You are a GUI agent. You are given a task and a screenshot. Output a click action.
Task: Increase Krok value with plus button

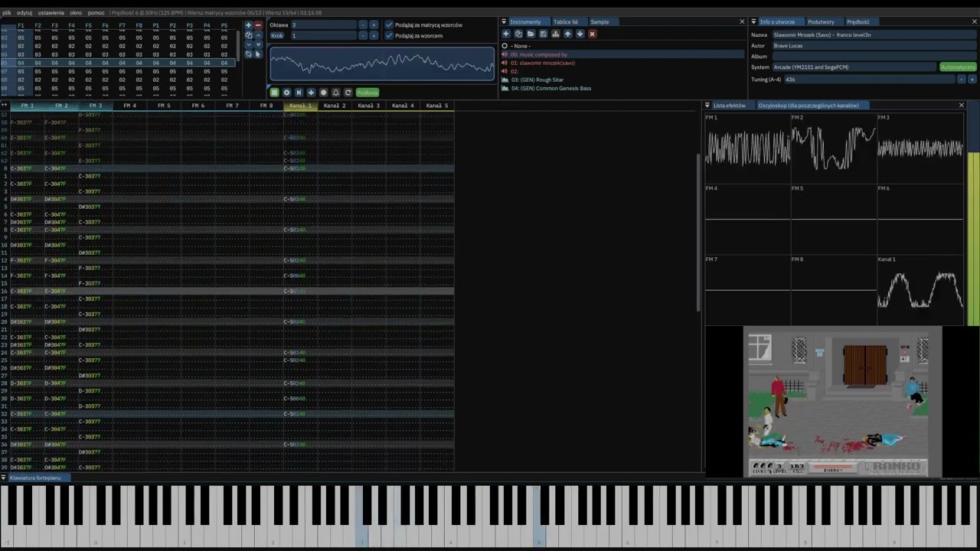374,35
